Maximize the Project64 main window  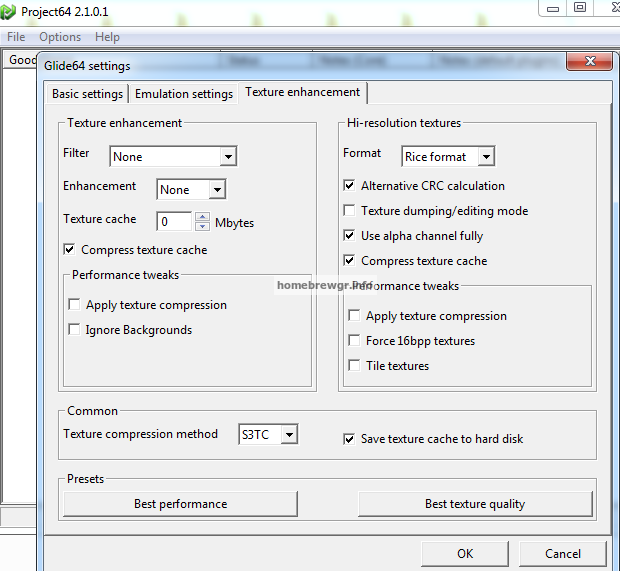580,8
